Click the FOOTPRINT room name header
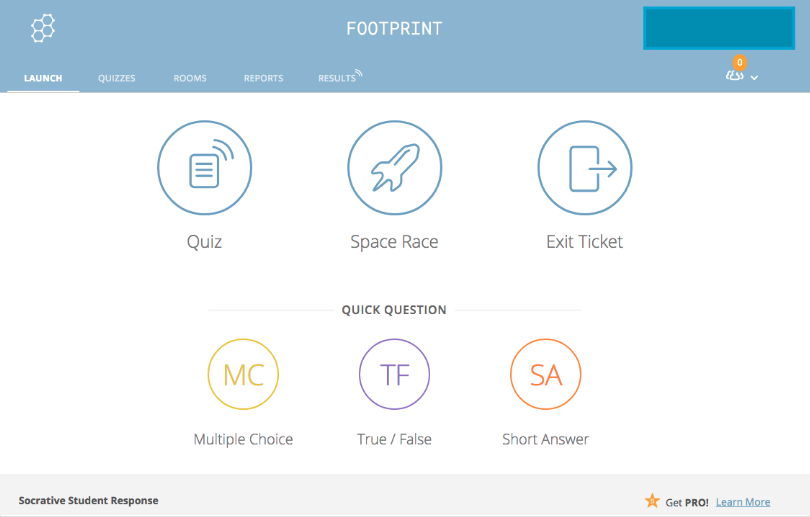The height and width of the screenshot is (517, 810). tap(394, 29)
